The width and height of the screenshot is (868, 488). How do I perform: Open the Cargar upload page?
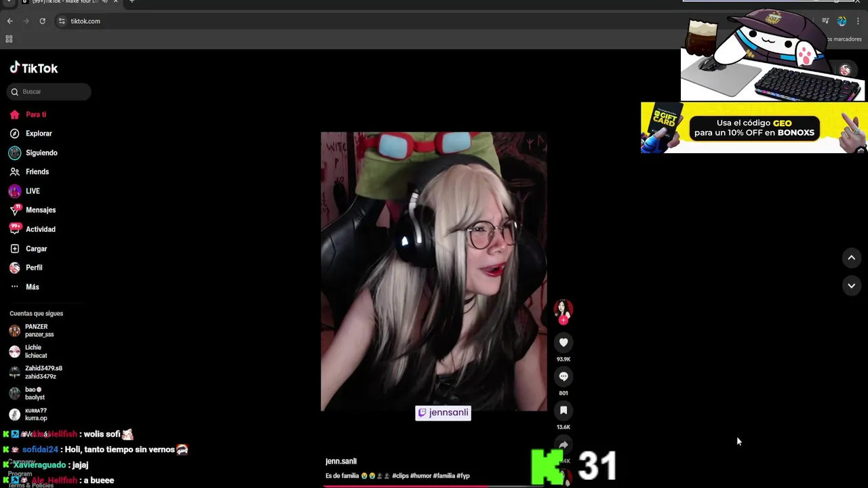(x=36, y=249)
